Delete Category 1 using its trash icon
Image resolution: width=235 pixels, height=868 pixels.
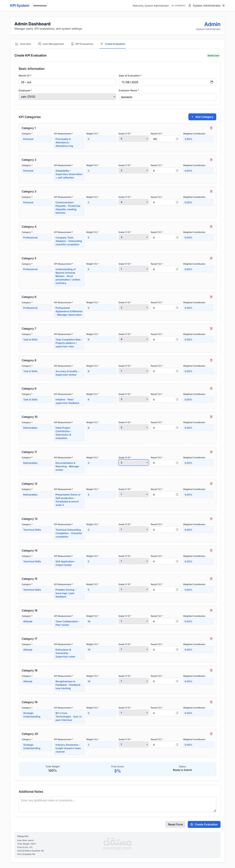click(211, 128)
